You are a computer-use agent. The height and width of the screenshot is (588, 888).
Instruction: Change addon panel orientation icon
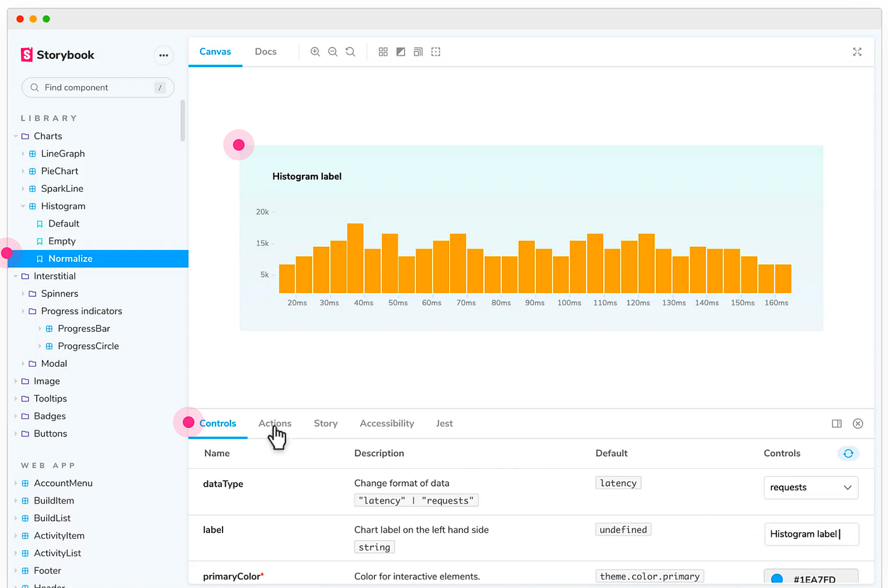click(x=837, y=424)
